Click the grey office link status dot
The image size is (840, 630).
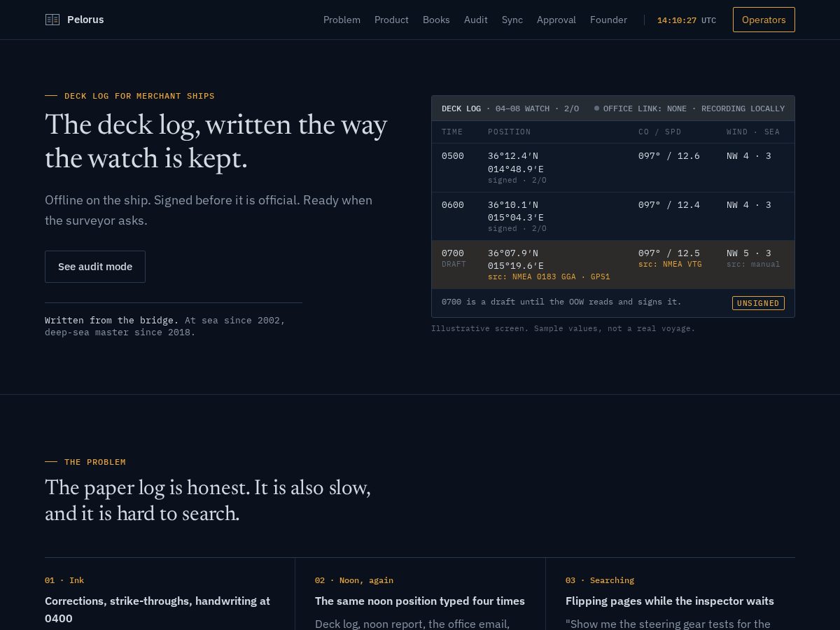(x=596, y=108)
